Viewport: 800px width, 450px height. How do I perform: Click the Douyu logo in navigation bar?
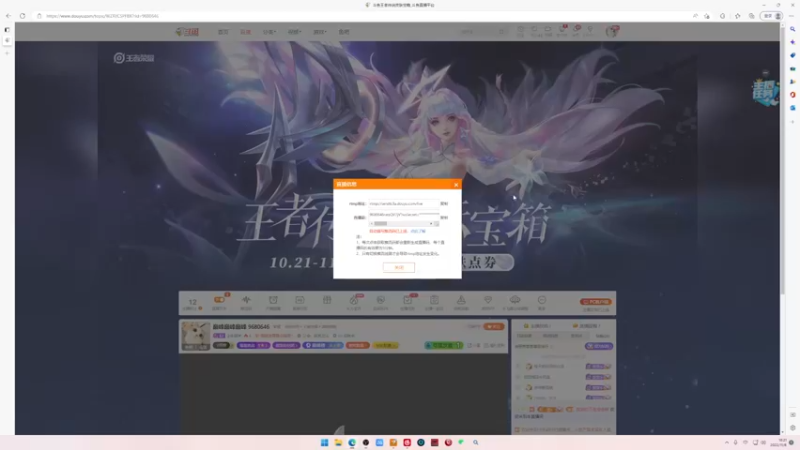(x=187, y=32)
